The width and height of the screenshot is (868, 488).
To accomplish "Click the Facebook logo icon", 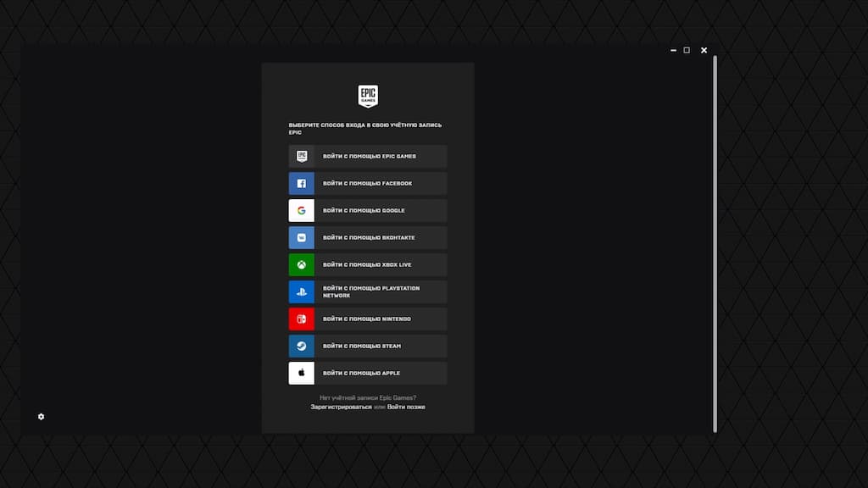I will tap(301, 184).
